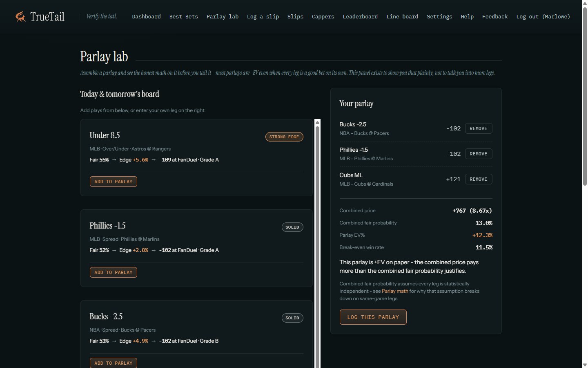Click Cubs ML leg name
Image resolution: width=588 pixels, height=368 pixels.
click(351, 175)
